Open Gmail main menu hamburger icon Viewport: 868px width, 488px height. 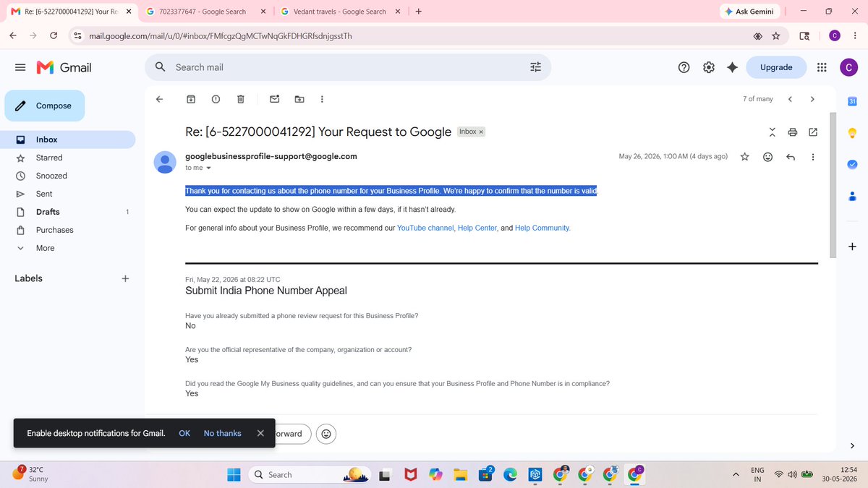pyautogui.click(x=21, y=67)
